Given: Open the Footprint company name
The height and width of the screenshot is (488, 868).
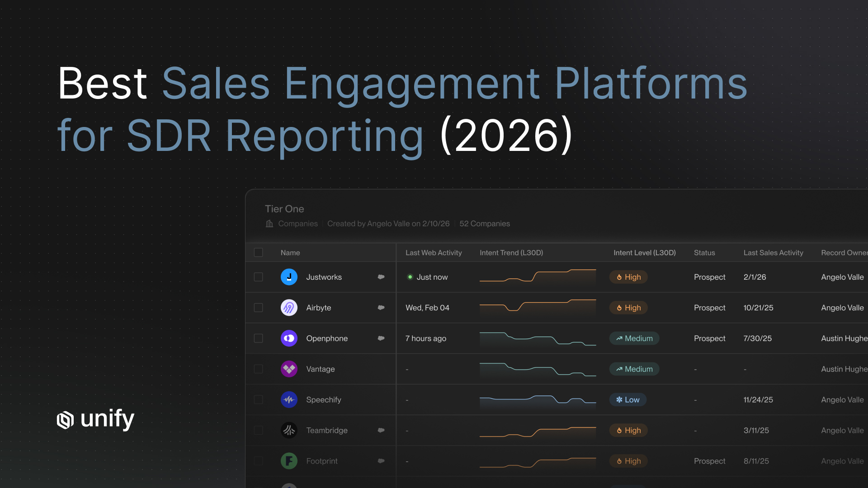Looking at the screenshot, I should tap(322, 461).
